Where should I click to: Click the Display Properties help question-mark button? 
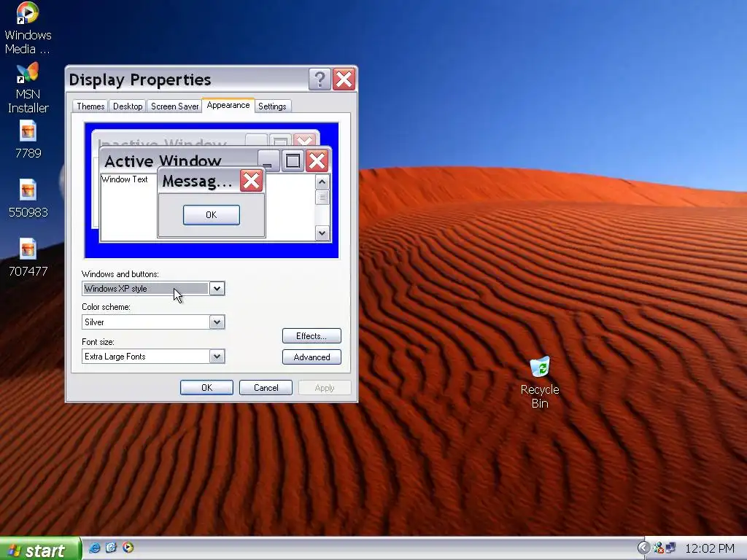[320, 79]
